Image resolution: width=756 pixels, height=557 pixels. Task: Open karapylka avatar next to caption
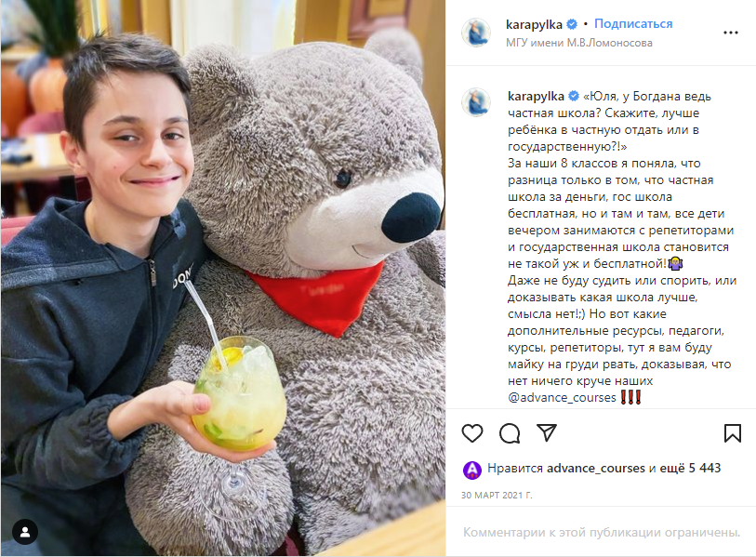tap(476, 101)
